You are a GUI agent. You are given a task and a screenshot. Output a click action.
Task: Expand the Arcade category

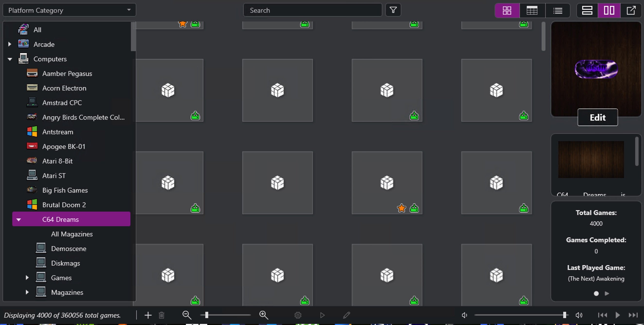point(9,44)
